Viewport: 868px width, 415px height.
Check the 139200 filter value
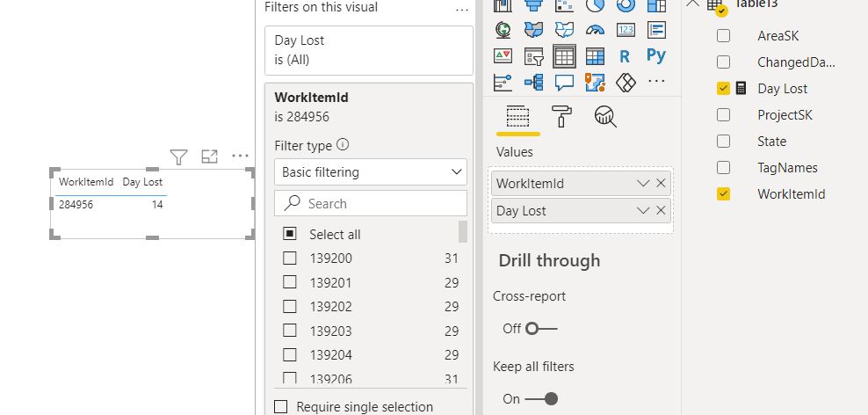coord(290,258)
